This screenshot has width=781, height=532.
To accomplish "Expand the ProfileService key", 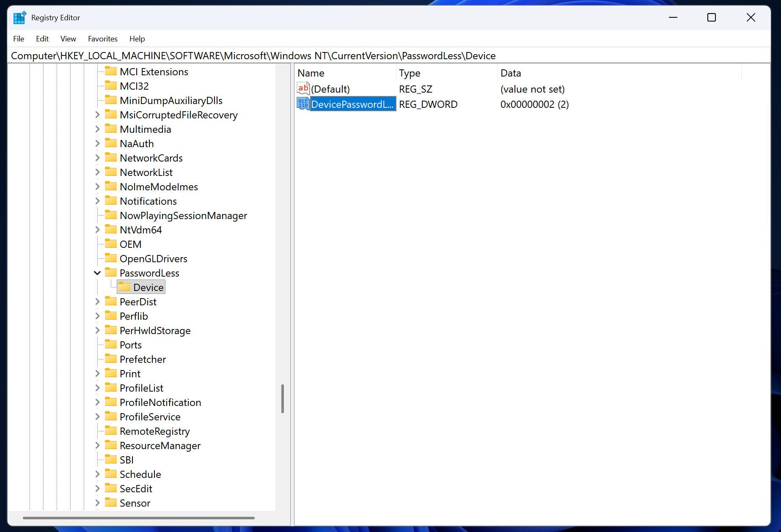I will (97, 417).
